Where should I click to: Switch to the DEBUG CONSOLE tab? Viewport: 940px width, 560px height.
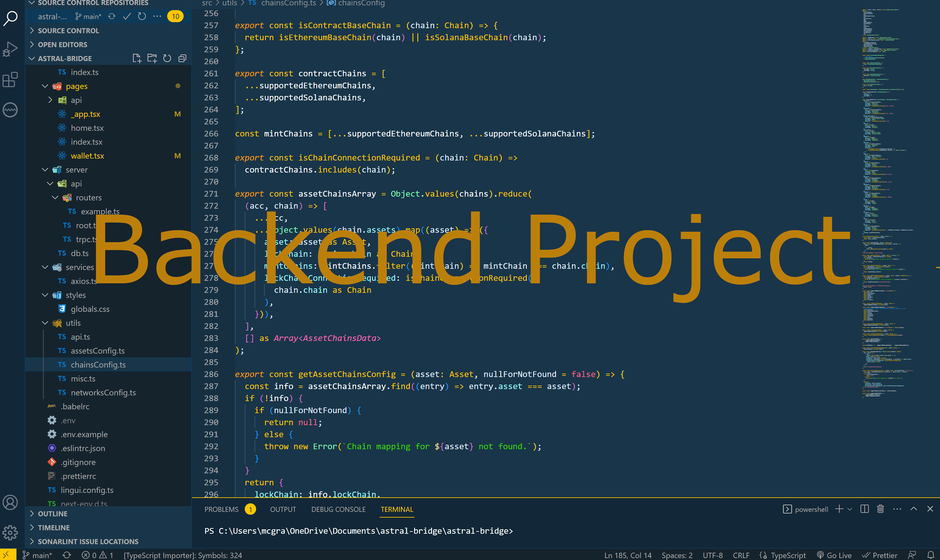coord(338,509)
